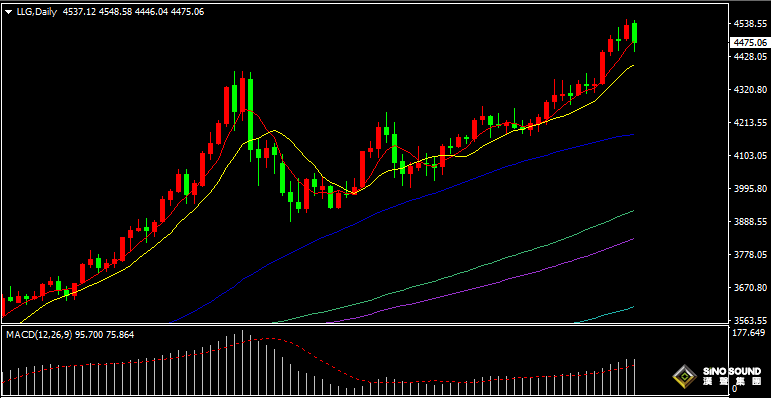Click the tallest MACD histogram bar
Image resolution: width=771 pixels, height=398 pixels.
click(x=242, y=363)
